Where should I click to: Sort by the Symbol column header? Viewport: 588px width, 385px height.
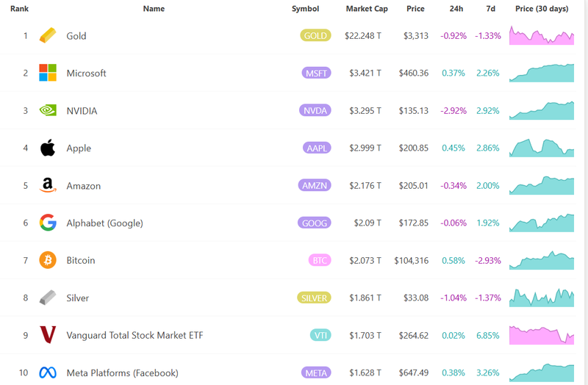(305, 9)
